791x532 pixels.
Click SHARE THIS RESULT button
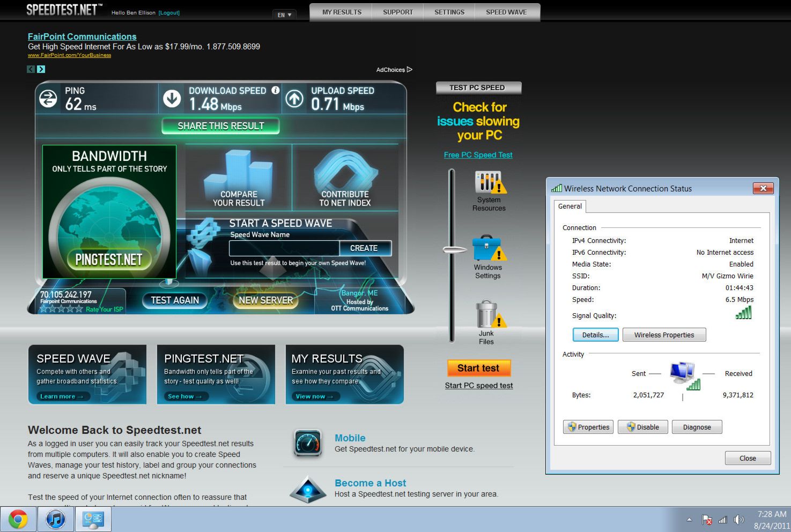[x=221, y=126]
